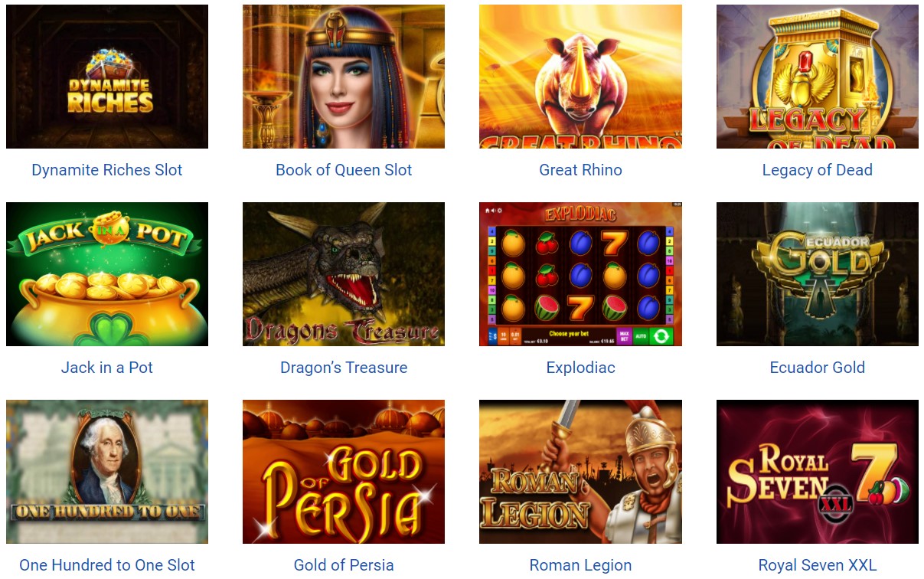The image size is (924, 579).
Task: Follow the Explodiac title link
Action: [580, 368]
